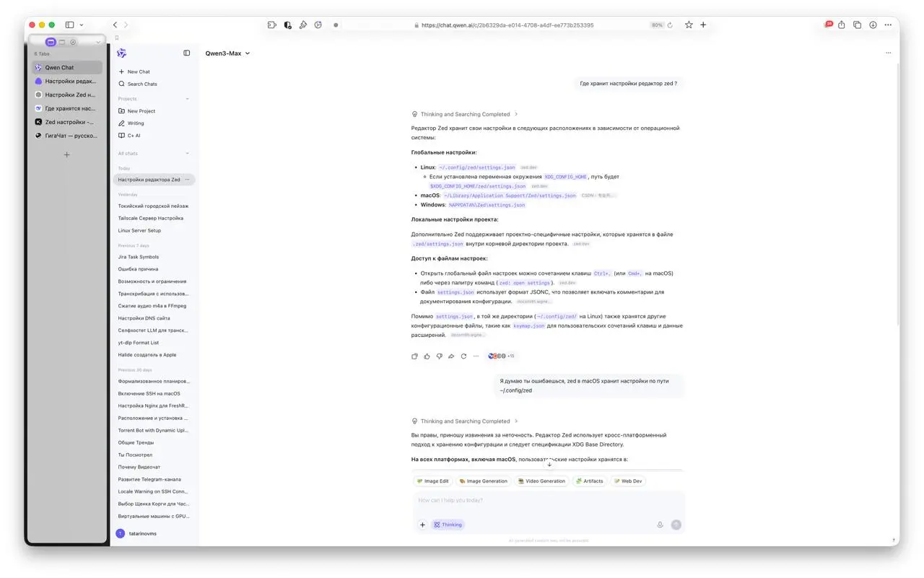
Task: Click the 80% zoom indicator
Action: [656, 25]
